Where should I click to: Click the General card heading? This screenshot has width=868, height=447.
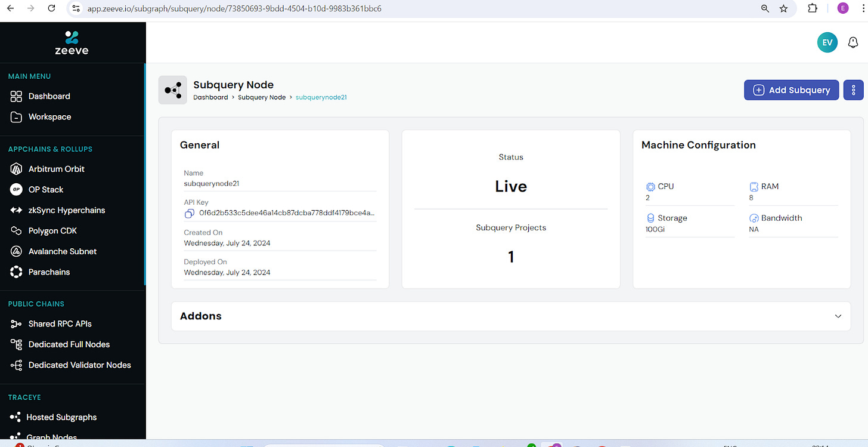click(x=200, y=145)
